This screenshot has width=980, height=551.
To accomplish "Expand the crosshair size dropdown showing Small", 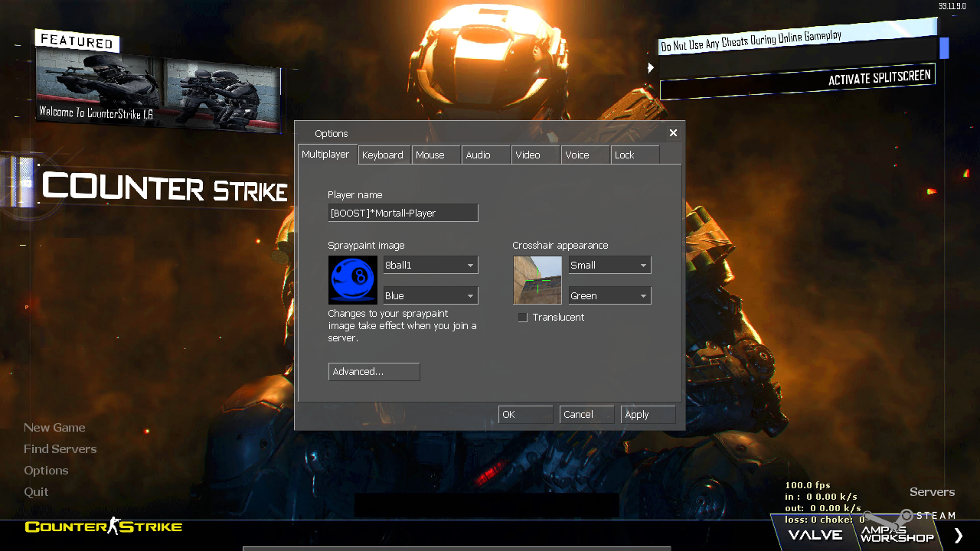I will tap(609, 266).
